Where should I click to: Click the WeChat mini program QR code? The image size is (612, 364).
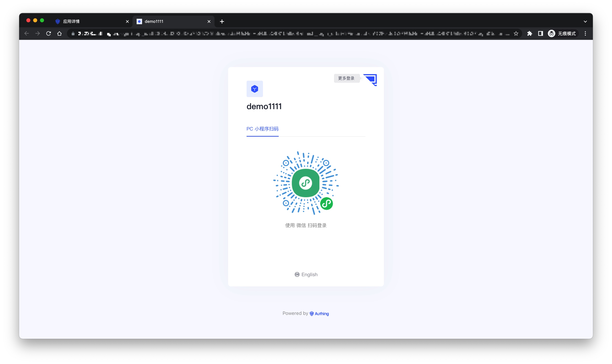pos(306,183)
